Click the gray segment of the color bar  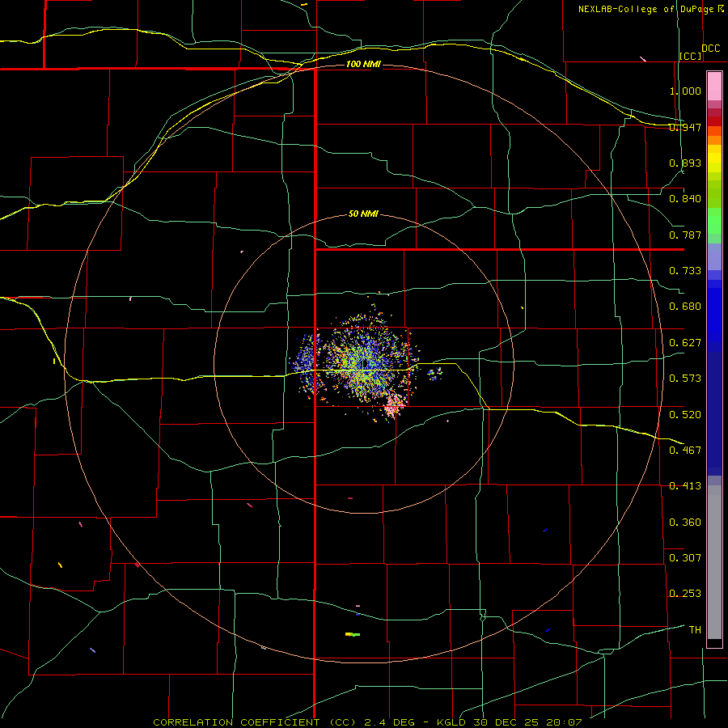pyautogui.click(x=714, y=562)
